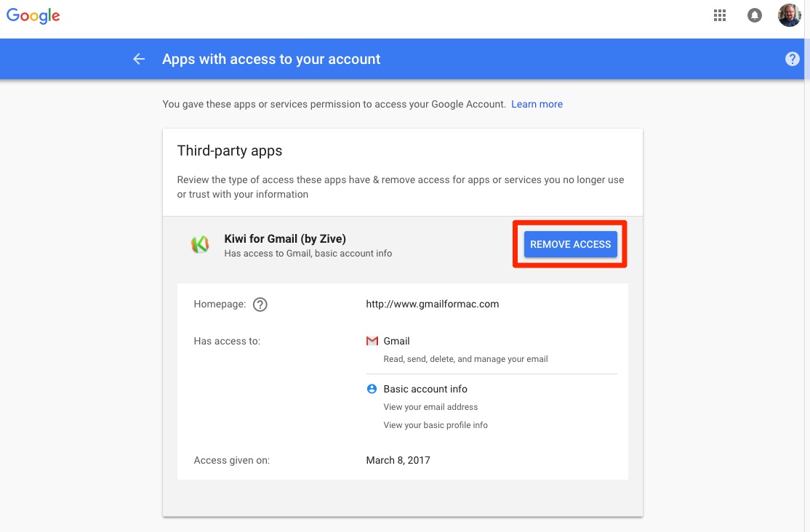810x532 pixels.
Task: Click the "Apps with access to your account" title
Action: [x=271, y=59]
